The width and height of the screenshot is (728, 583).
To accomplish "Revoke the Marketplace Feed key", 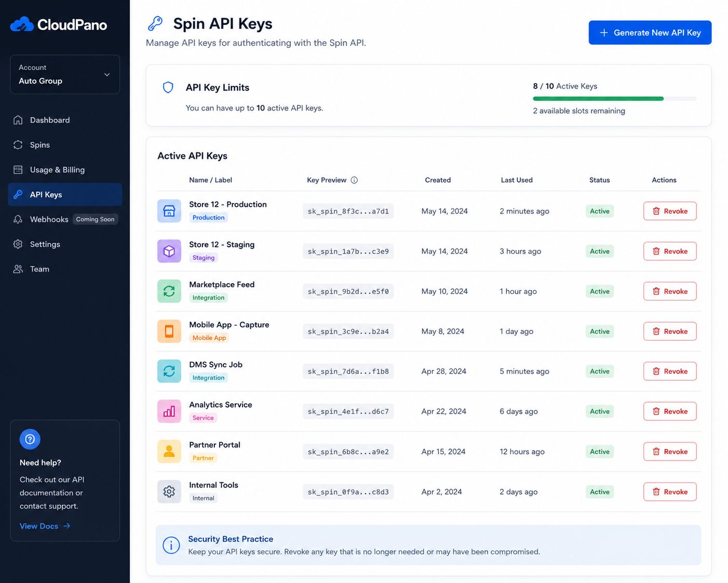I will tap(670, 291).
